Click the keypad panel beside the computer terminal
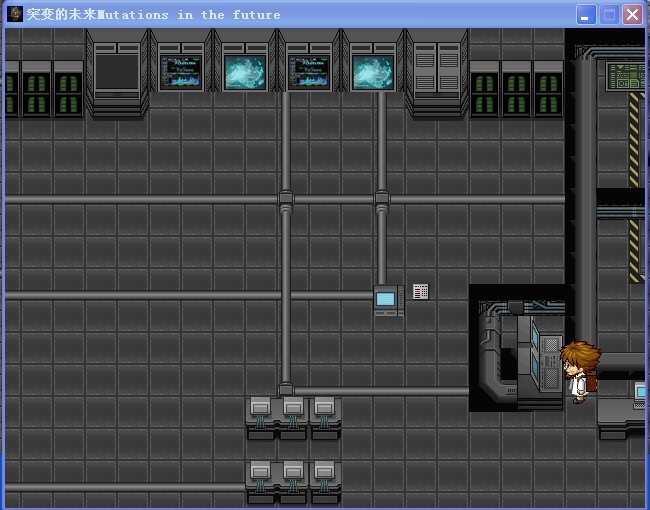Image resolution: width=650 pixels, height=510 pixels. 420,291
